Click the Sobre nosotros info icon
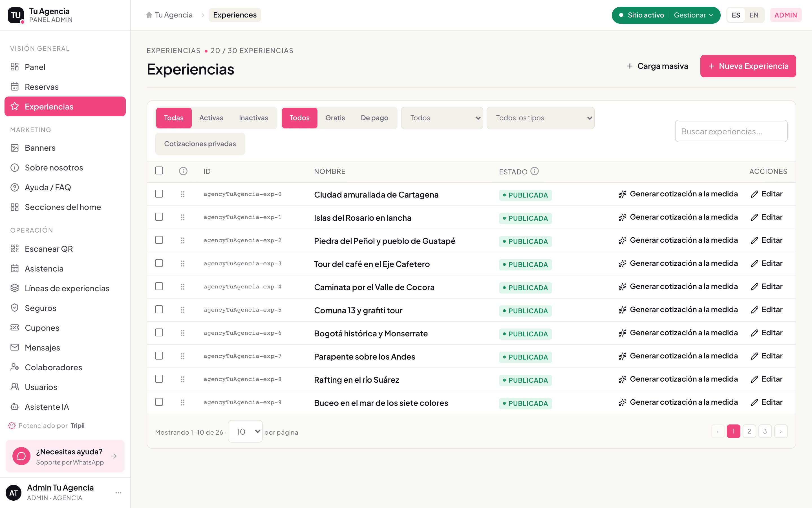Screen dimensions: 812x508 point(14,168)
